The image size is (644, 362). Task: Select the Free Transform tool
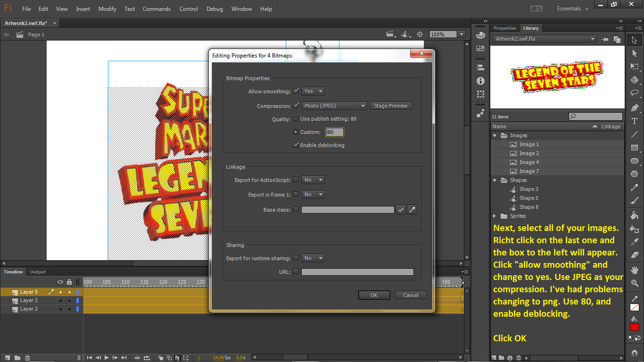635,67
